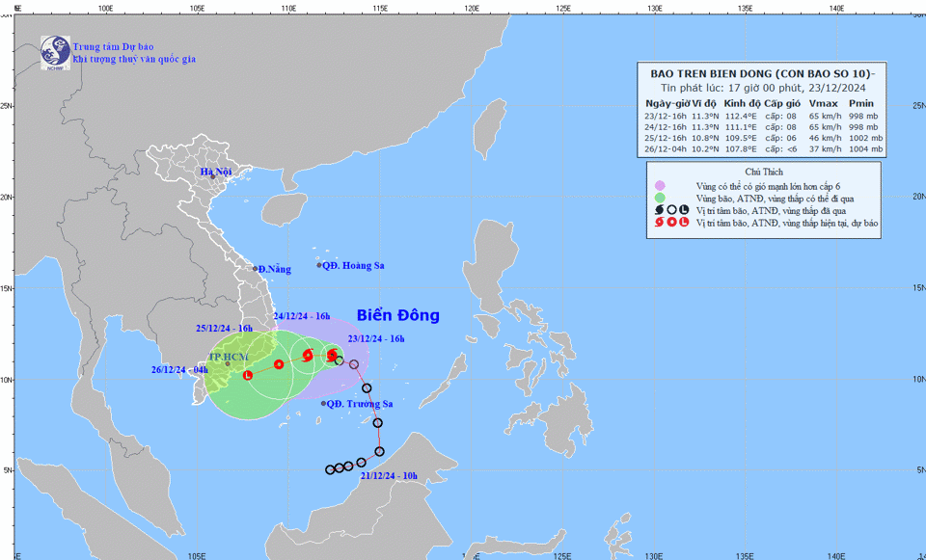Click the '10.8°N' latitude value
This screenshot has height=560, width=926.
tap(704, 138)
